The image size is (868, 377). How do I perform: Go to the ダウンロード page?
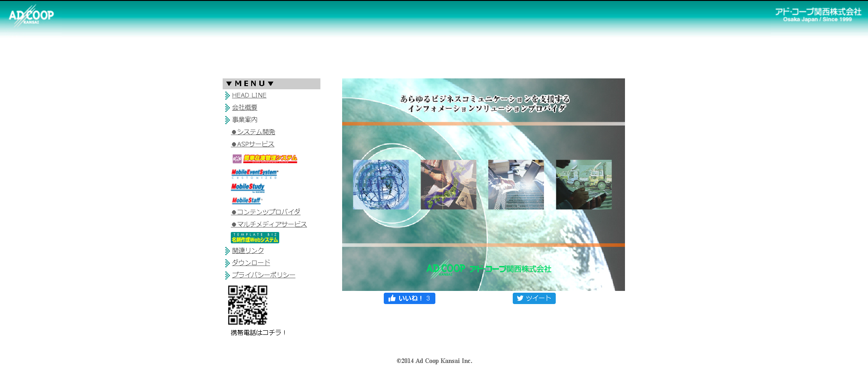tap(251, 263)
